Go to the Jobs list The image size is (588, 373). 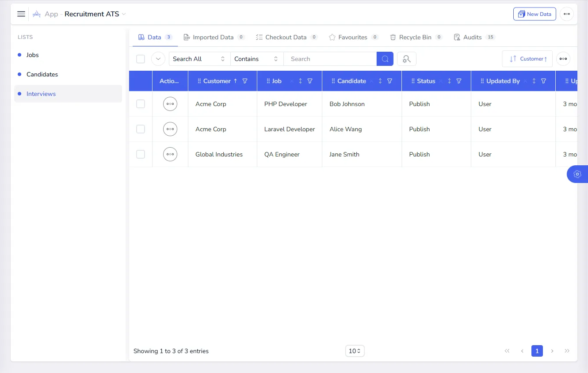68,55
